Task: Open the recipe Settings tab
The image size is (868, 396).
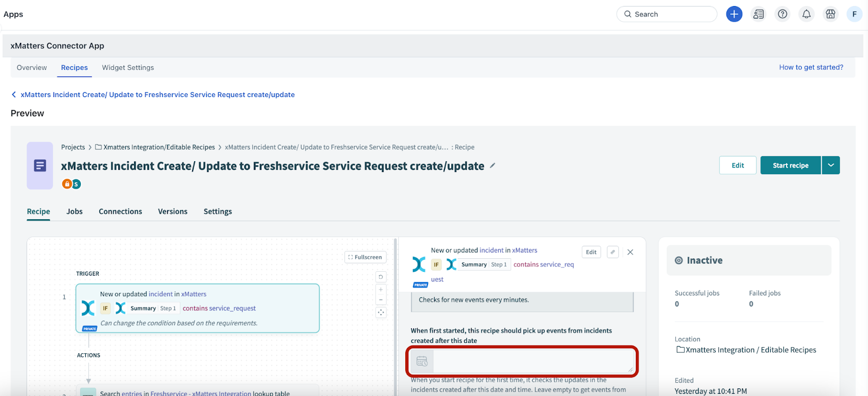Action: click(x=218, y=212)
